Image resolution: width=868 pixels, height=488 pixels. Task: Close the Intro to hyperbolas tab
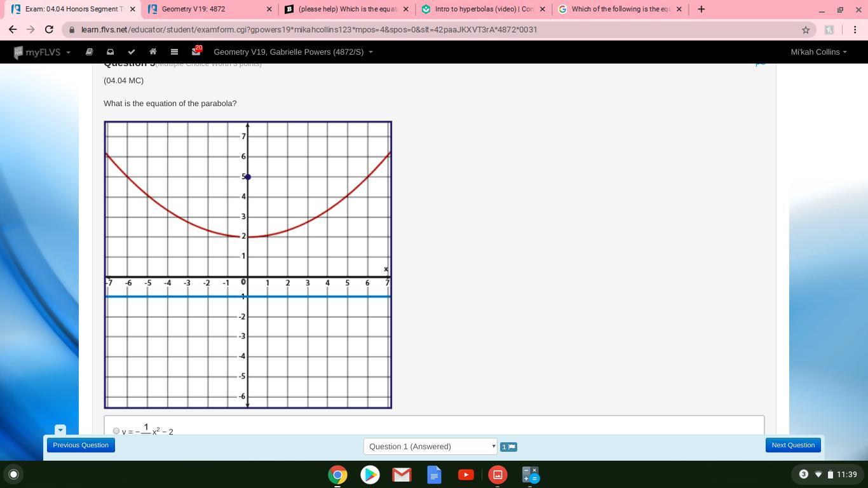pos(542,10)
